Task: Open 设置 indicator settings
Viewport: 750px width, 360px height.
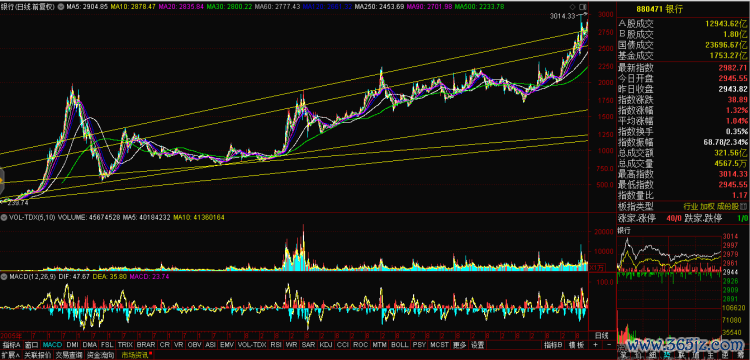Action: point(477,345)
